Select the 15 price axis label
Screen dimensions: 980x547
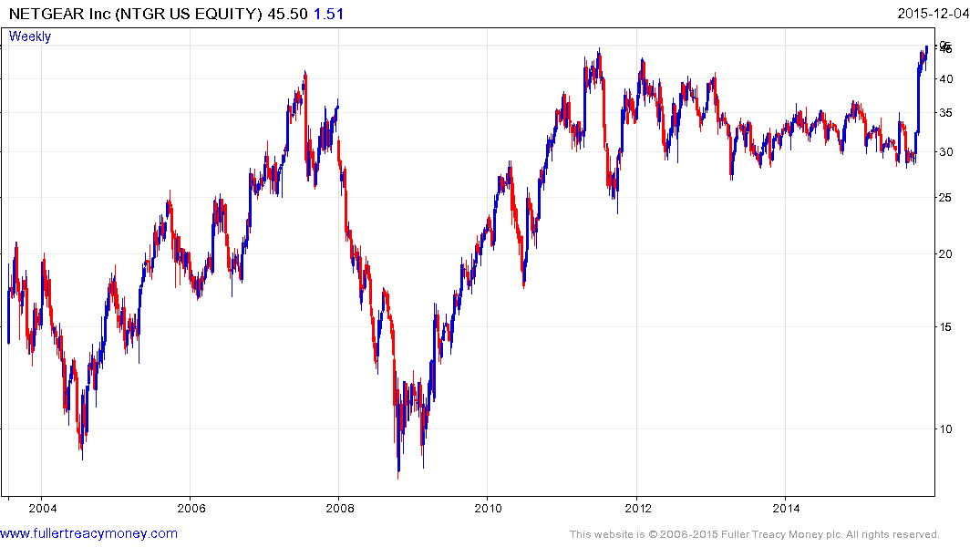945,327
